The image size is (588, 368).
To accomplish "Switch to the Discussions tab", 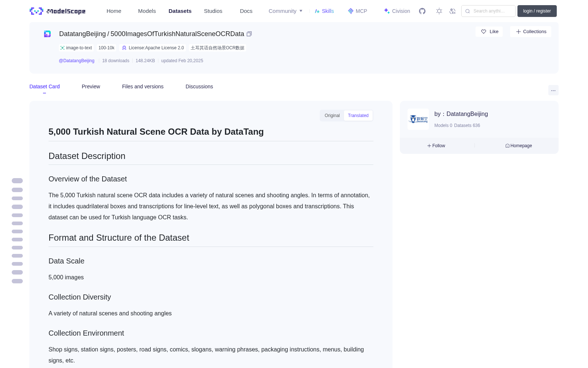I will click(199, 86).
